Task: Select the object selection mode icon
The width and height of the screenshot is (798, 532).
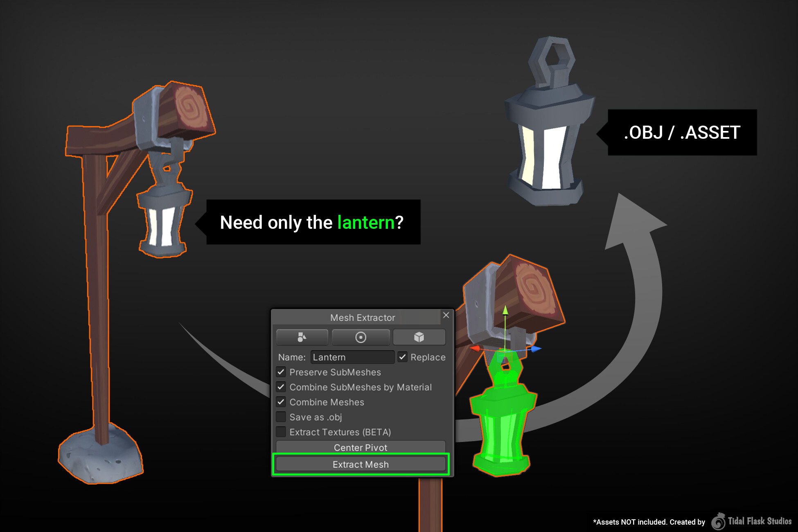Action: 302,337
